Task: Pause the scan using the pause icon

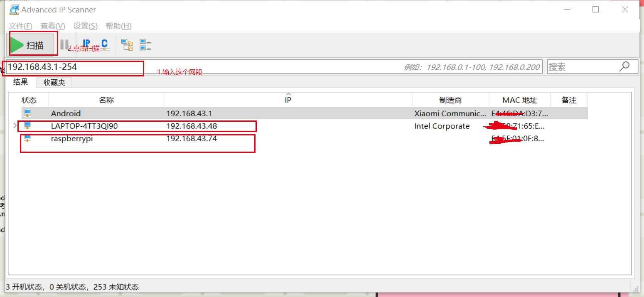Action: [x=64, y=45]
